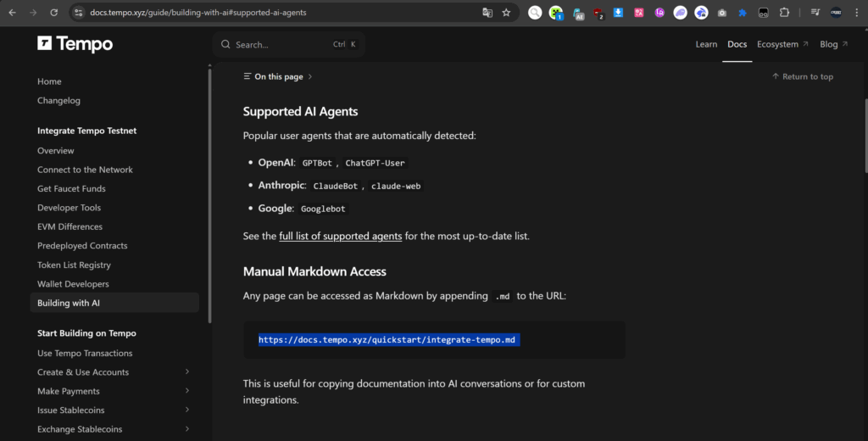
Task: Click the translate page icon
Action: (487, 12)
